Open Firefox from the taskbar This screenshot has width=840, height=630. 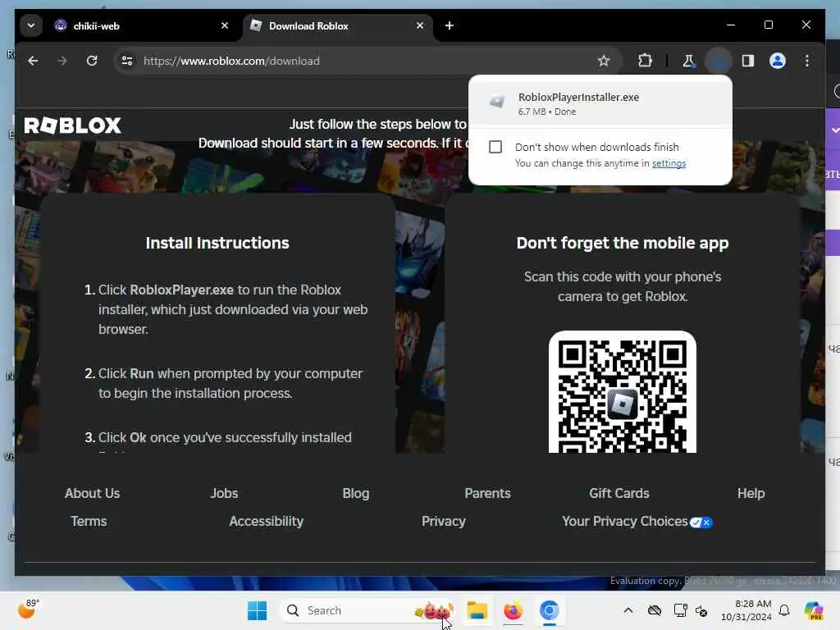tap(513, 610)
